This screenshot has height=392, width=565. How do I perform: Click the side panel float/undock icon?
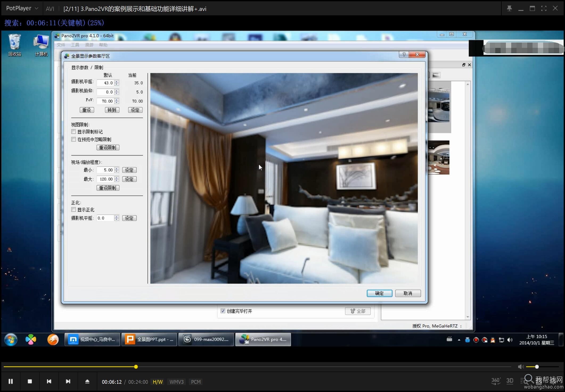(464, 65)
